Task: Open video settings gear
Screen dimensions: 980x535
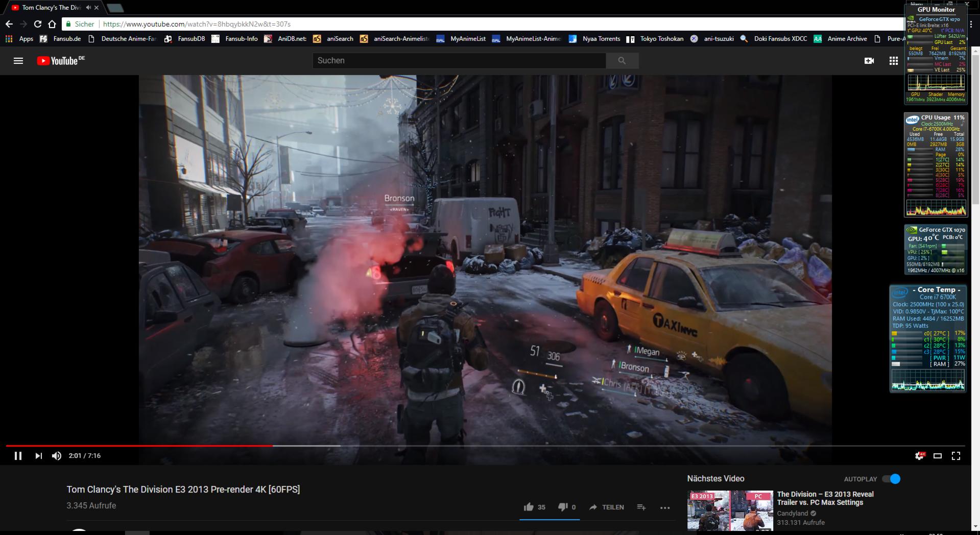Action: click(919, 456)
